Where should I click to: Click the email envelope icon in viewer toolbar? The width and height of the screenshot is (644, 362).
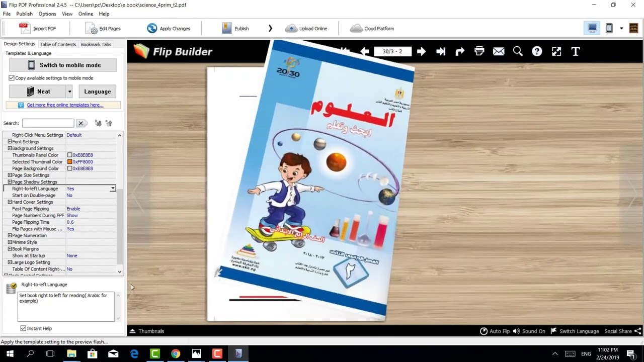click(x=499, y=51)
